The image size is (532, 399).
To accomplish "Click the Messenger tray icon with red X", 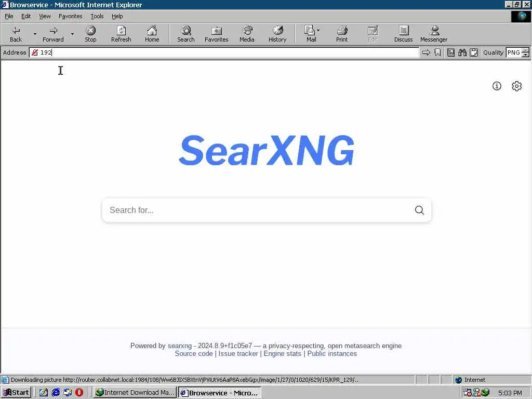I will point(476,393).
